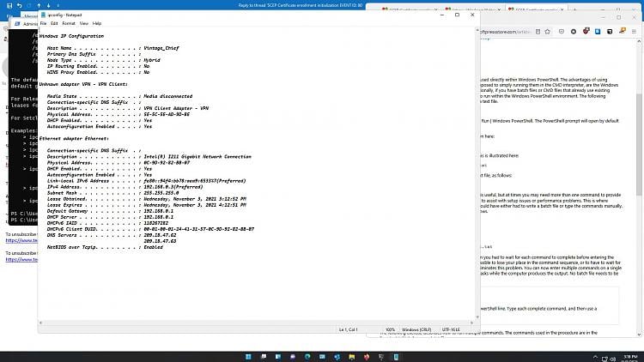Image resolution: width=644 pixels, height=362 pixels.
Task: Select the first browser tab
Action: pyautogui.click(x=410, y=9)
